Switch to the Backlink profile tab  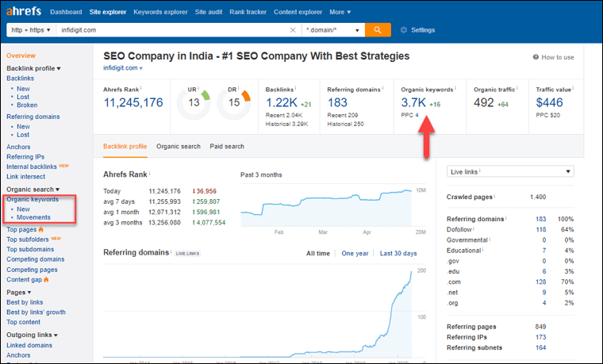click(x=125, y=147)
